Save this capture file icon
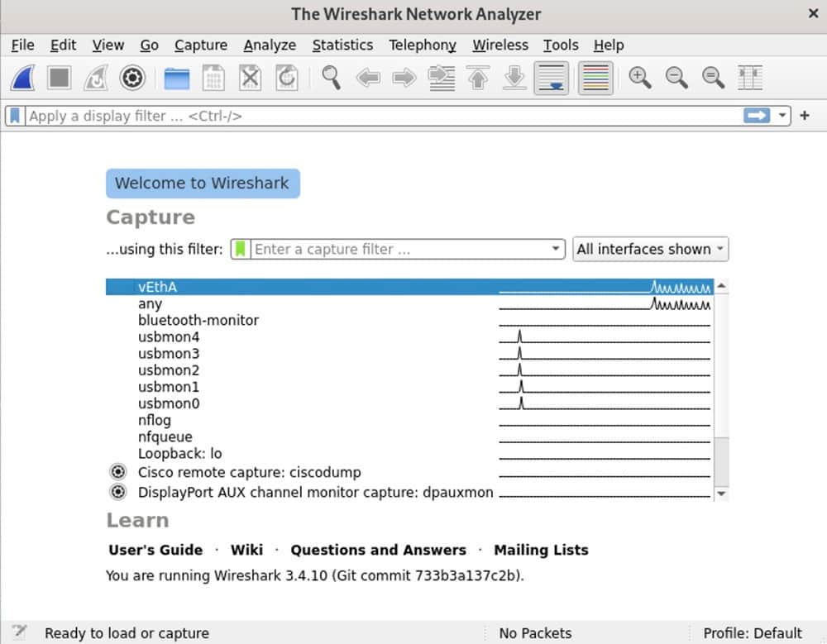This screenshot has width=827, height=644. tap(213, 78)
